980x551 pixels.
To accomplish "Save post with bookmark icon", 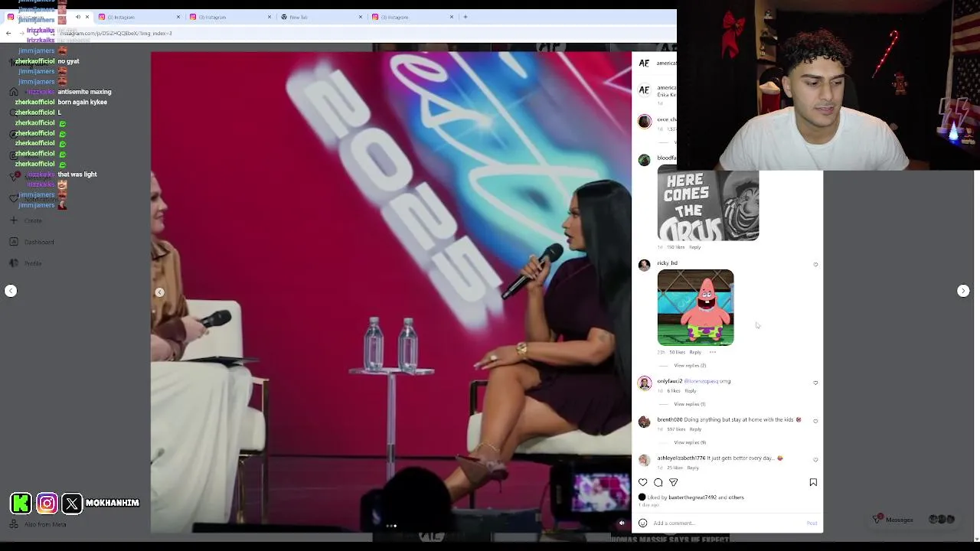I will click(813, 482).
